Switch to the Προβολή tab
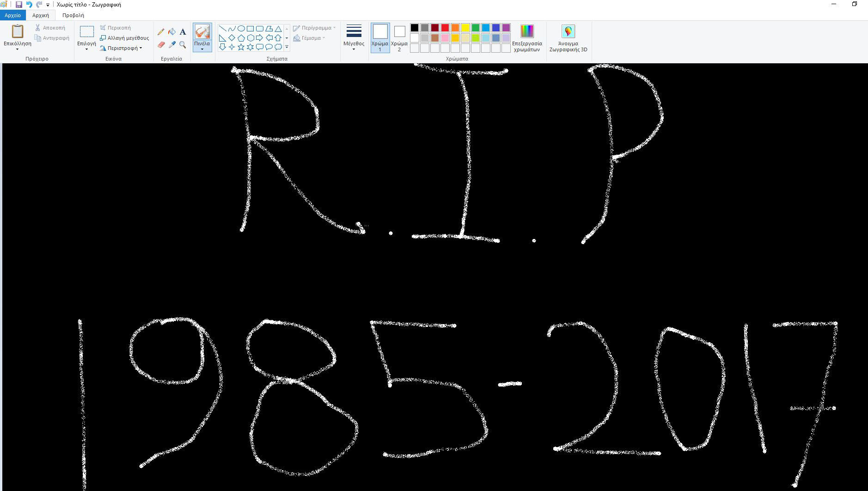868x491 pixels. pos(73,15)
